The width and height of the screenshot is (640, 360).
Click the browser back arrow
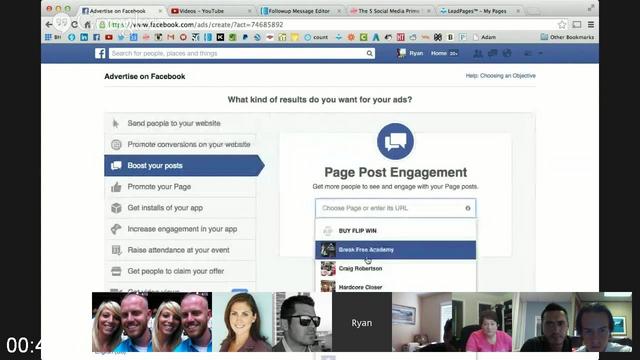click(49, 24)
